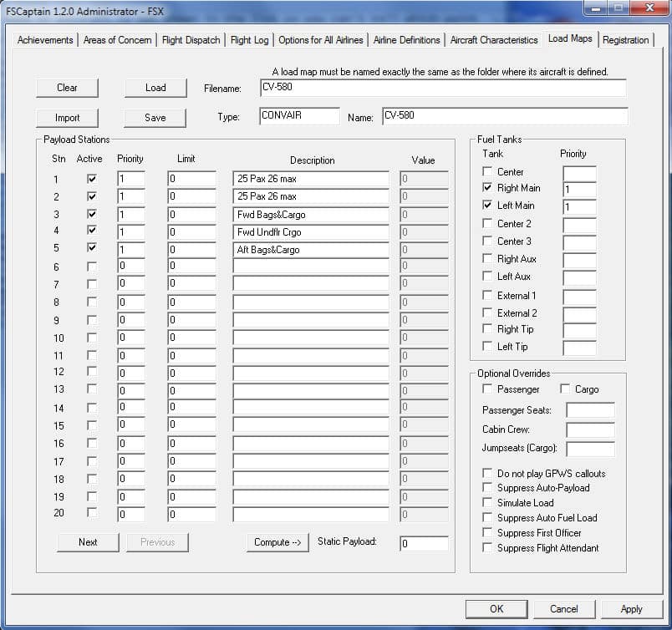Uncheck the Right Main fuel tank
The height and width of the screenshot is (630, 672).
(x=487, y=188)
